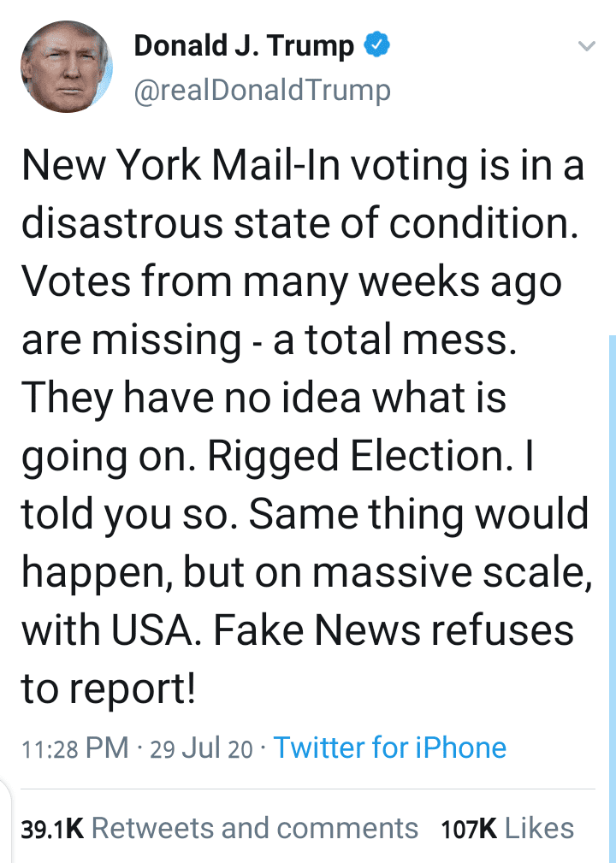Open the Likes list label
The image size is (616, 863).
(540, 828)
